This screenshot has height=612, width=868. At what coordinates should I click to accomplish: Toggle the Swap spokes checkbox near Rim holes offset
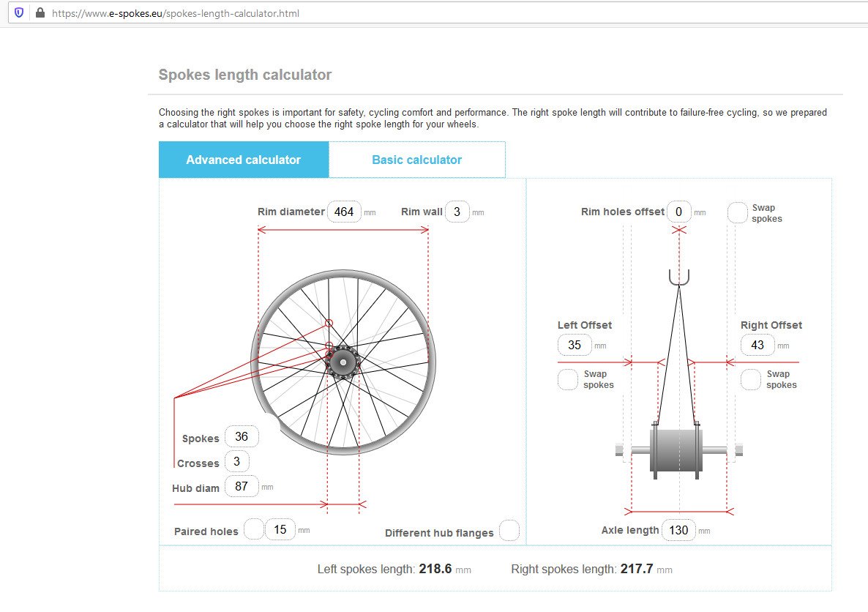click(737, 213)
